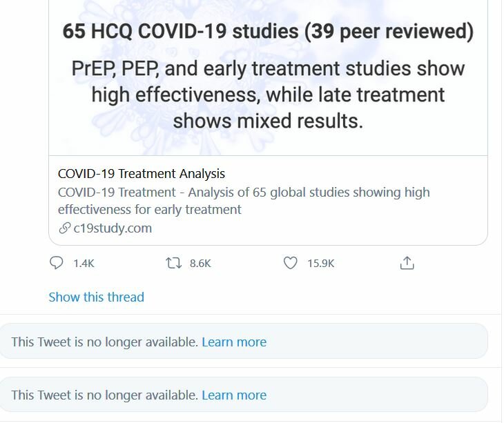
Task: Open the share upload icon
Action: point(407,263)
